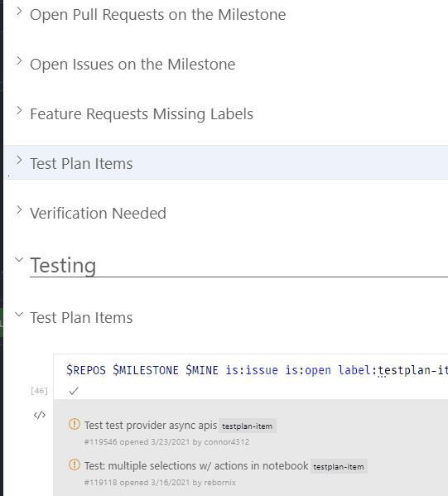Select 'Verification Needed' heading text
This screenshot has height=496, width=448.
pyautogui.click(x=98, y=213)
